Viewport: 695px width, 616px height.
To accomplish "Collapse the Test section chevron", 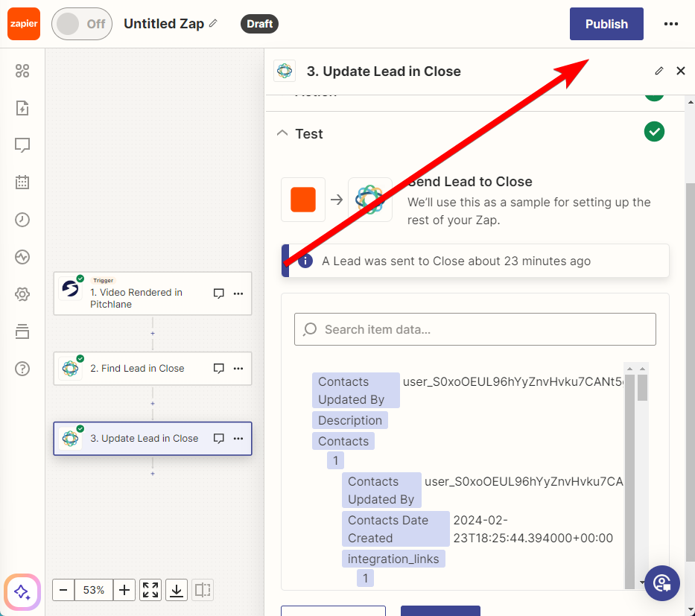I will click(282, 133).
